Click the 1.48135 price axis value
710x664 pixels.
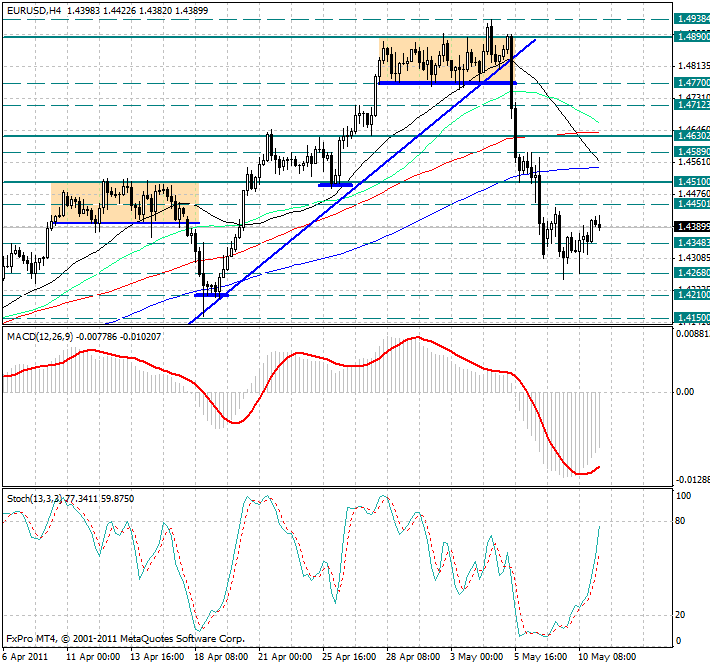(693, 66)
